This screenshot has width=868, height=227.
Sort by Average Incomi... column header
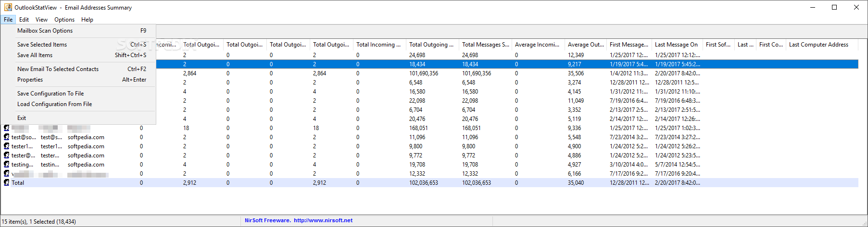coord(539,45)
